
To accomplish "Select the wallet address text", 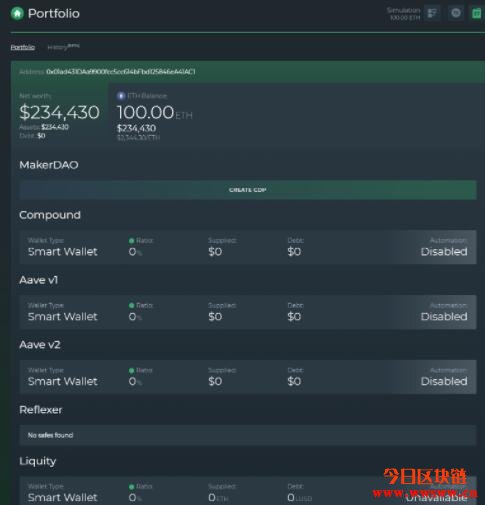I will click(x=121, y=72).
